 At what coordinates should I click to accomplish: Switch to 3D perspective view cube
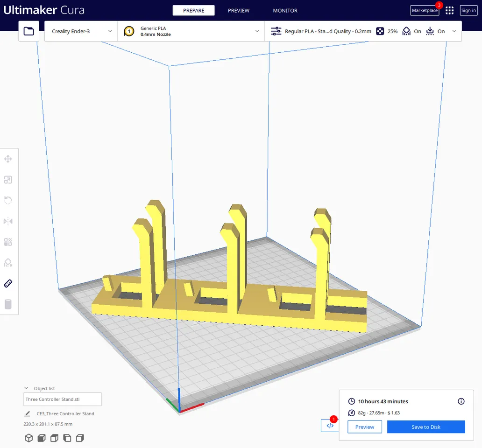click(x=28, y=438)
